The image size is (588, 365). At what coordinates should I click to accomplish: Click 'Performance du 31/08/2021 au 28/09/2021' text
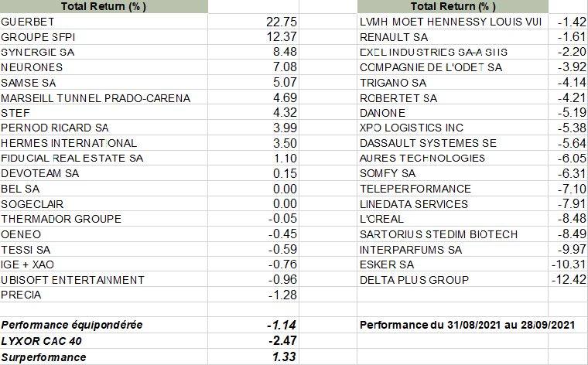tap(467, 325)
